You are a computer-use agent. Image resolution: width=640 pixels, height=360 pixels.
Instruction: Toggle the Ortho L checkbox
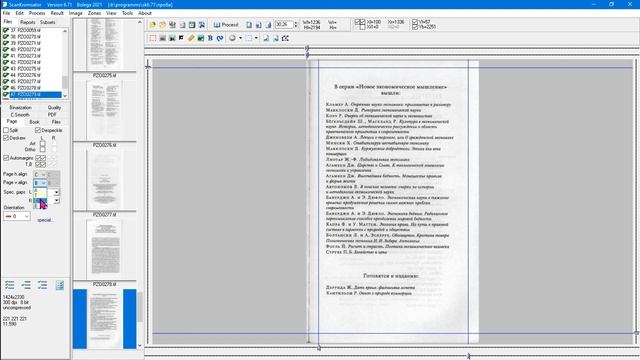point(42,149)
